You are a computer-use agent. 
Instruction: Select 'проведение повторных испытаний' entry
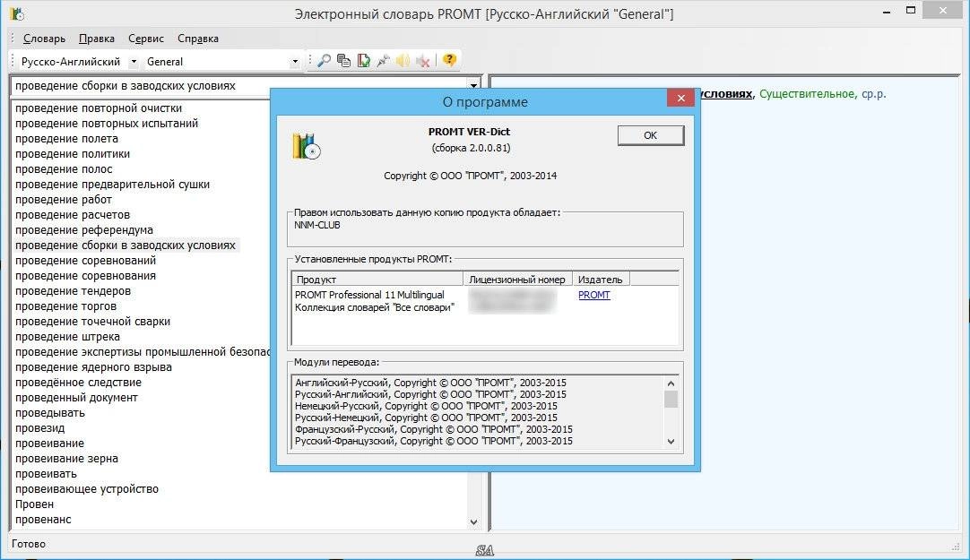[x=107, y=124]
